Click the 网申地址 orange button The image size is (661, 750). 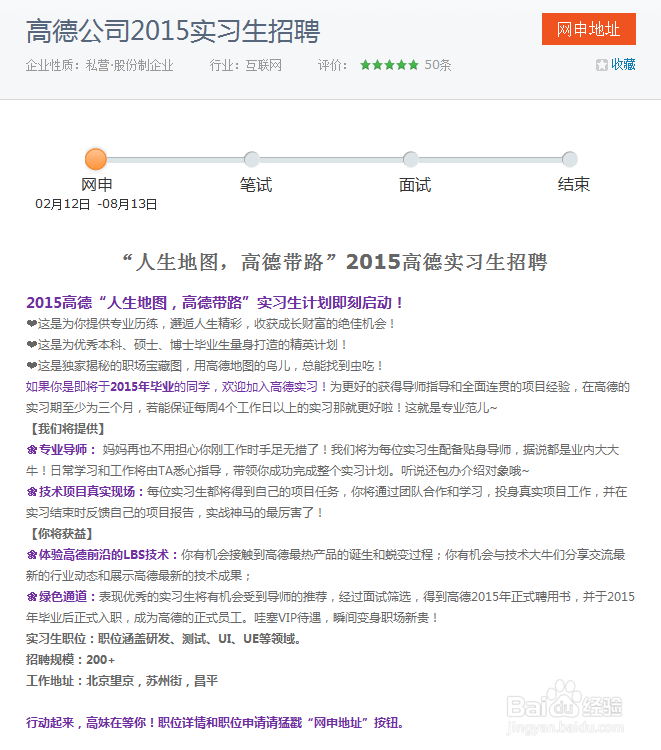(x=588, y=29)
